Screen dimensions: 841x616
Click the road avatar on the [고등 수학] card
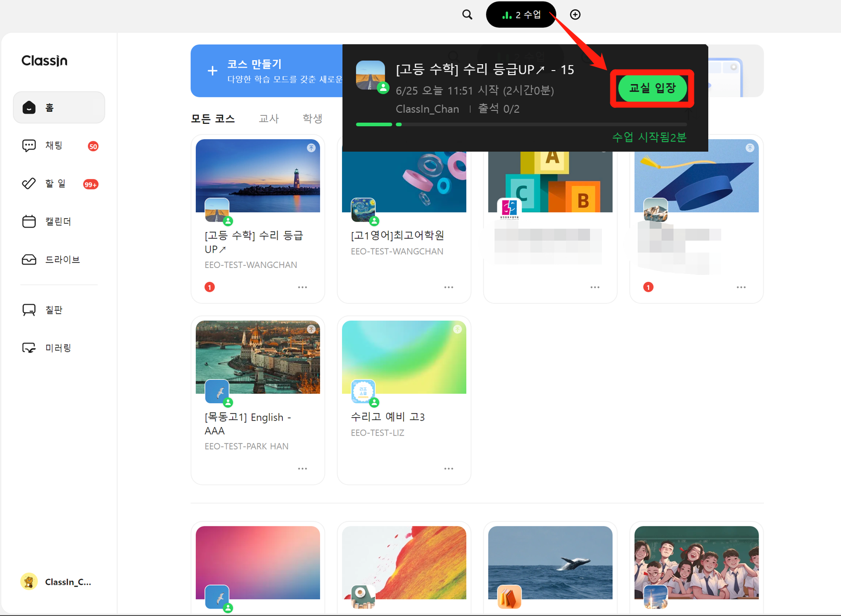(x=217, y=210)
